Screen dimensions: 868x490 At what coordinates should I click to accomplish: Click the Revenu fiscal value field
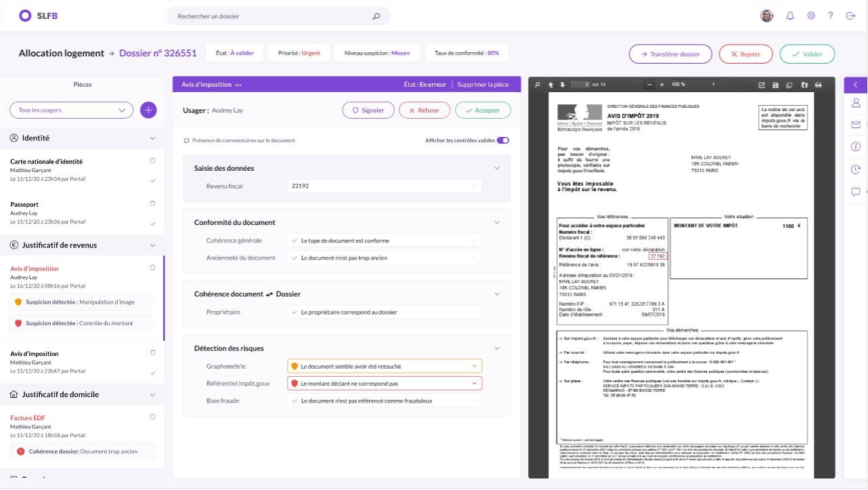[x=385, y=186]
